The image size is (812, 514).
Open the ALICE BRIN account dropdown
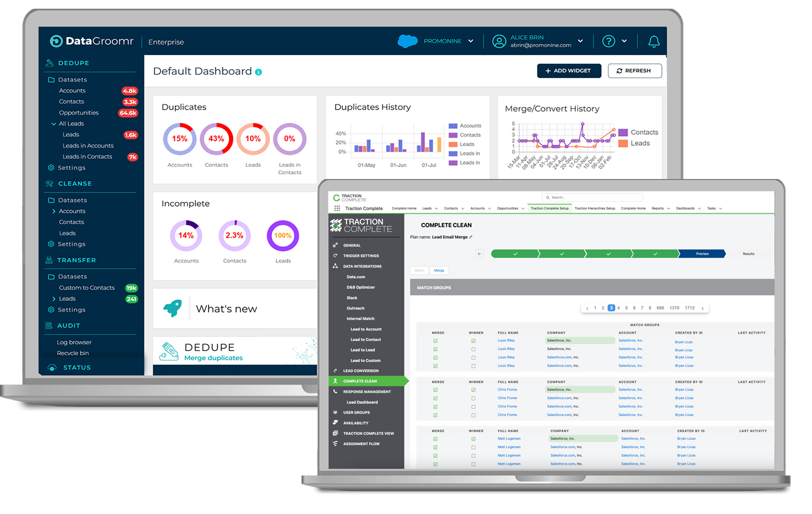(x=580, y=41)
